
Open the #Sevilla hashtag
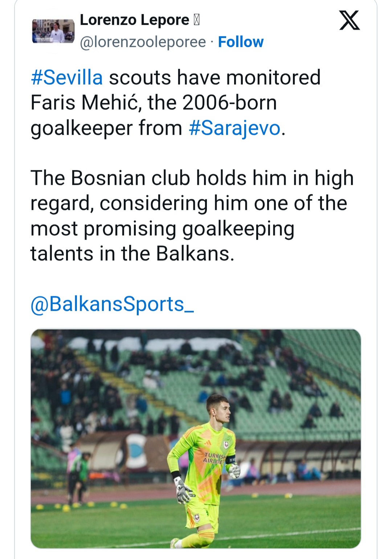[x=67, y=78]
